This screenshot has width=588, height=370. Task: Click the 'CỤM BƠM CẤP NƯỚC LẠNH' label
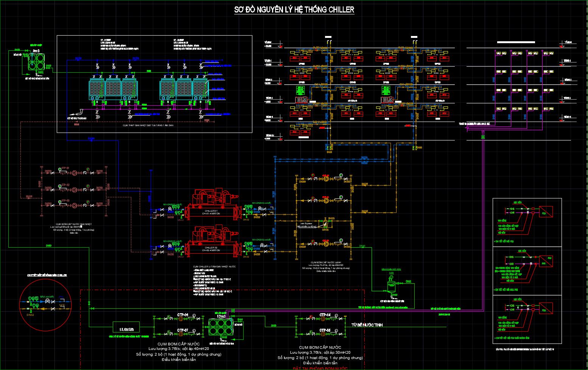pyautogui.click(x=326, y=262)
